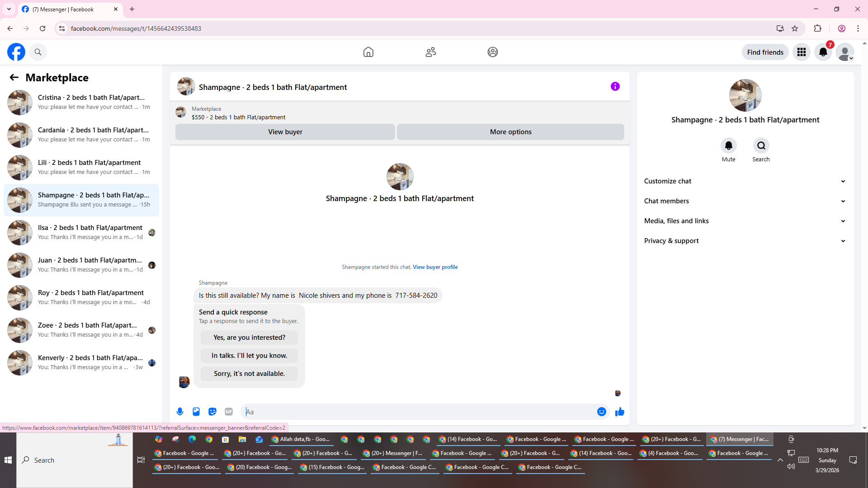Switch to '(4) Facebook' taskbar window
The height and width of the screenshot is (488, 868).
point(670,453)
